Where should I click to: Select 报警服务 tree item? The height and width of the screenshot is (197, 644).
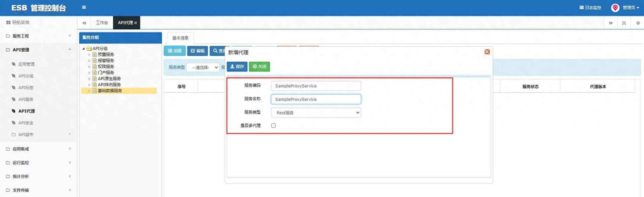coord(106,60)
